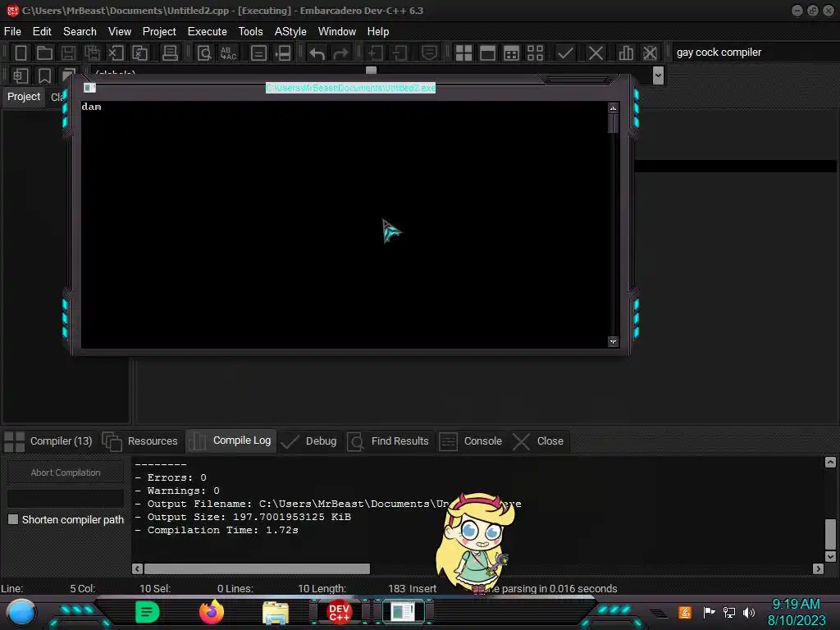Click the Toggle Comment toolbar icon
Viewport: 840px width, 630px height.
coord(429,53)
